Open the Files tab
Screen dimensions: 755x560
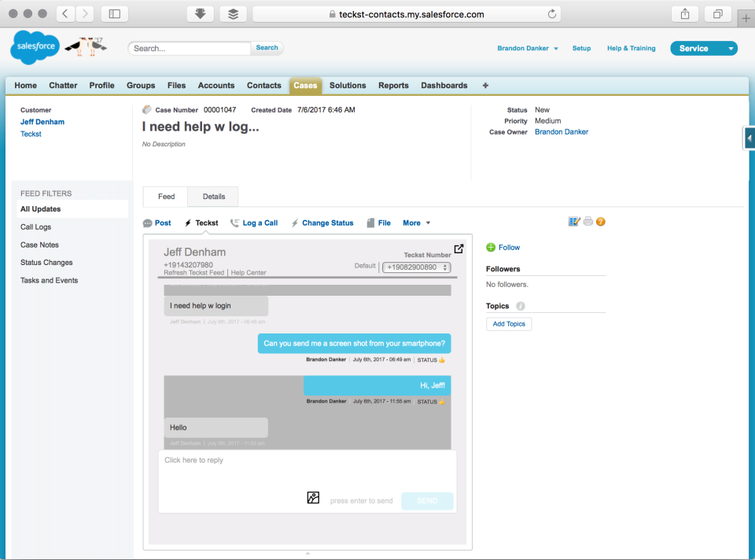pos(176,85)
